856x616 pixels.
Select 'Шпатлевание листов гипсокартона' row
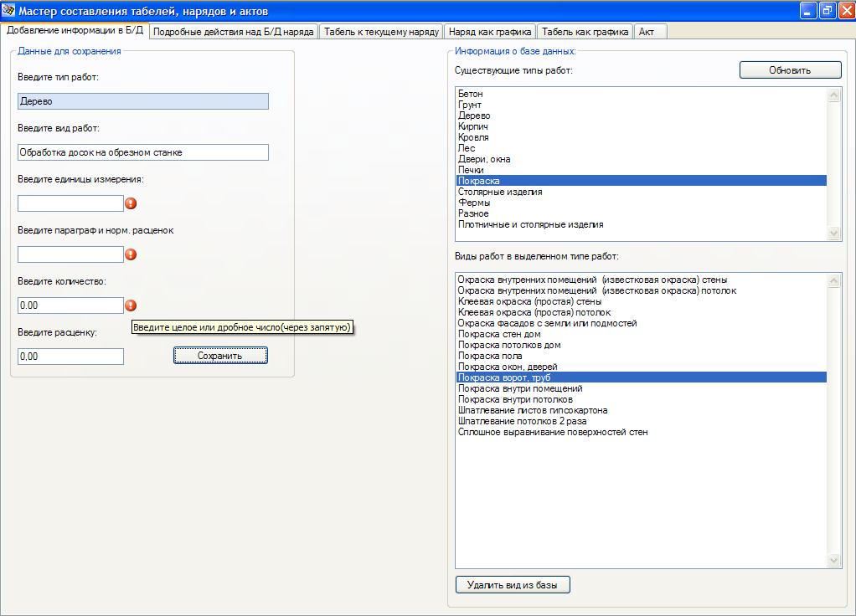[642, 410]
